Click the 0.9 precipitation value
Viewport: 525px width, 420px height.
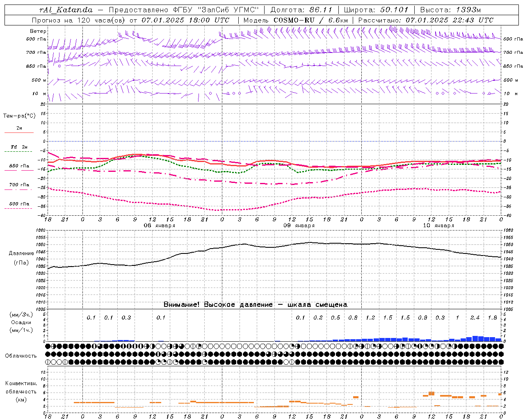point(422,317)
